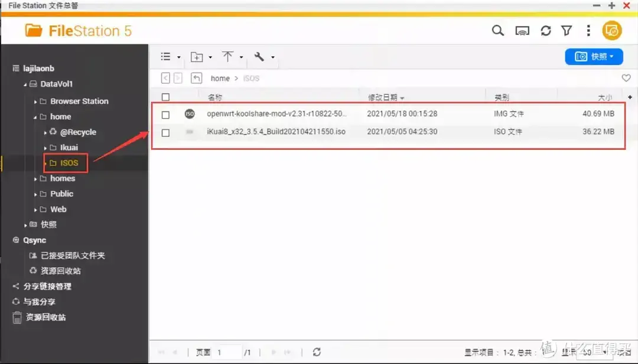
Task: Select the upload arrow icon in the toolbar
Action: point(228,57)
